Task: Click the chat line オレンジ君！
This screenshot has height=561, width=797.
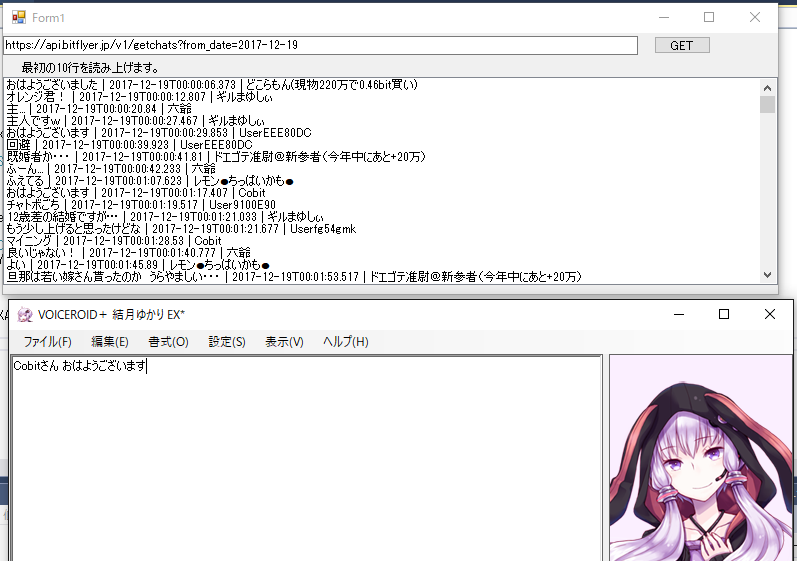Action: tap(139, 97)
